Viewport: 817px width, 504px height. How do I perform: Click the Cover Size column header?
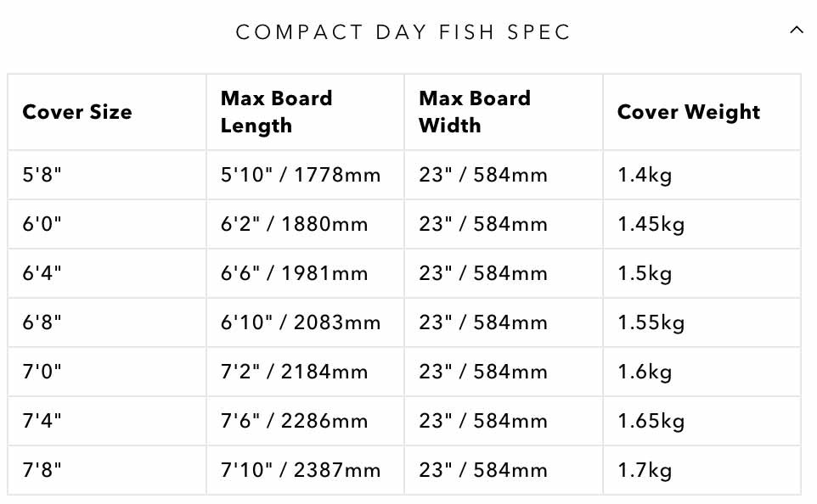pos(77,112)
